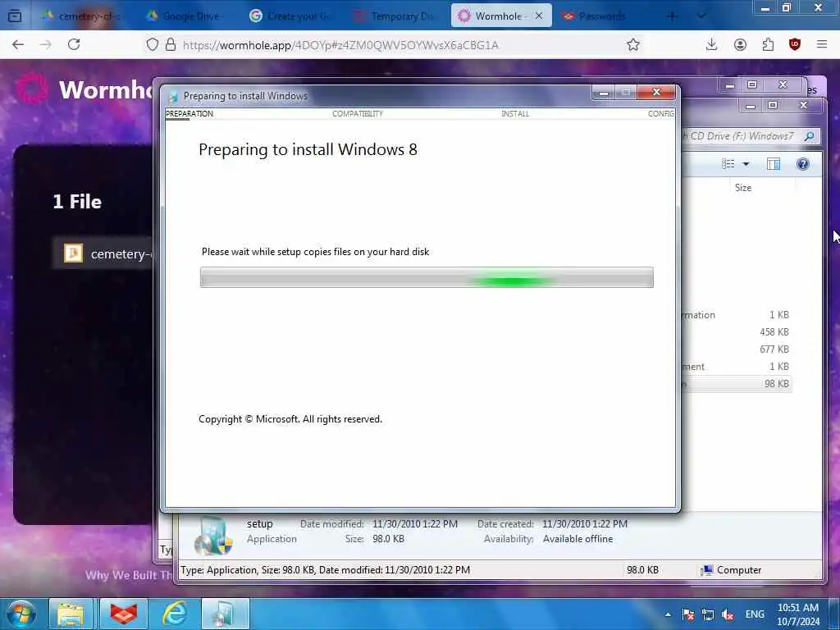Click the tracking protection shield icon

point(153,44)
